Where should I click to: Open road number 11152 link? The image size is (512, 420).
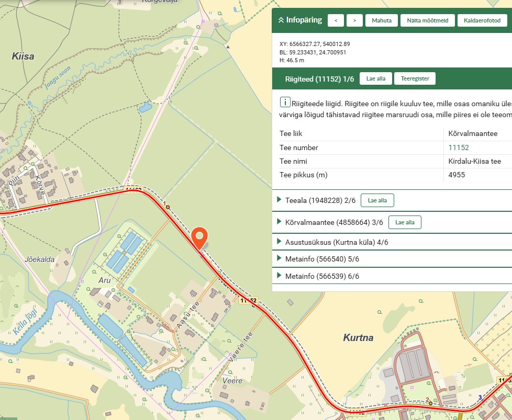459,147
